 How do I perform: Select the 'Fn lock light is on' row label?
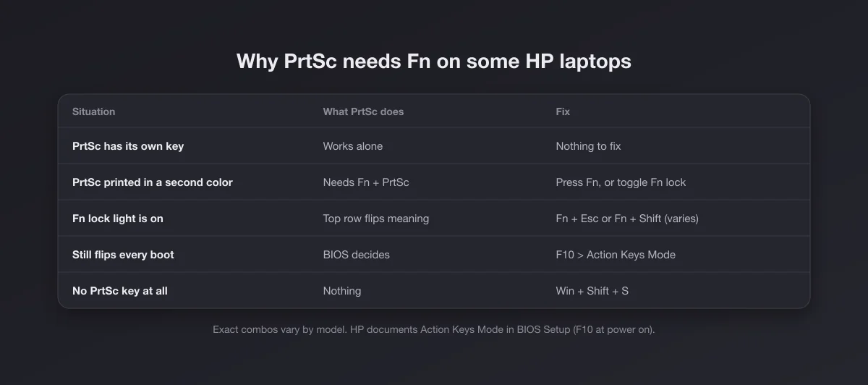point(118,219)
